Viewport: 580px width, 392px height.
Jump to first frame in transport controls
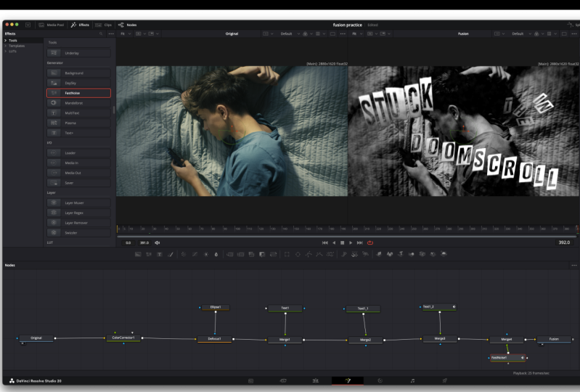pyautogui.click(x=324, y=242)
